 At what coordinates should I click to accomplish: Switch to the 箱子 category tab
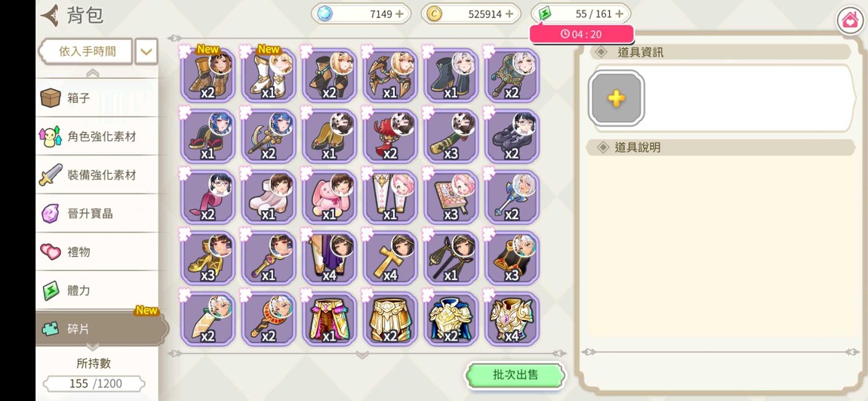(x=97, y=98)
